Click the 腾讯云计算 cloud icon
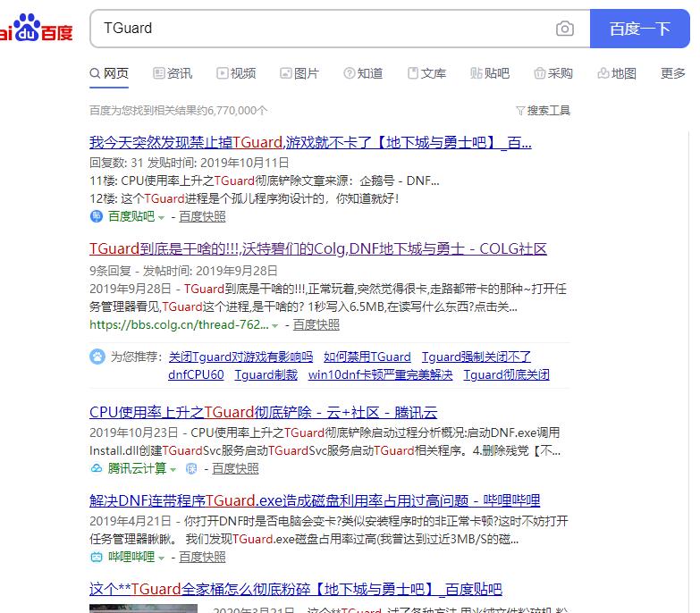 click(x=97, y=468)
